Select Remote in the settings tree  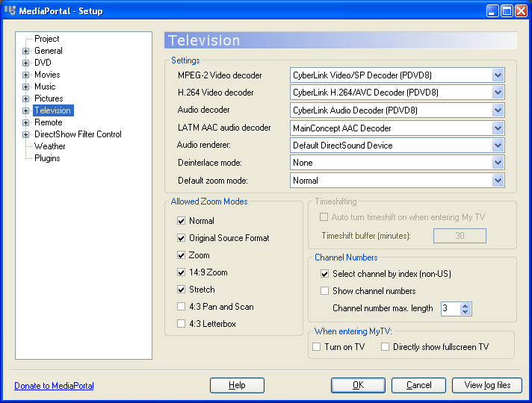tap(49, 122)
